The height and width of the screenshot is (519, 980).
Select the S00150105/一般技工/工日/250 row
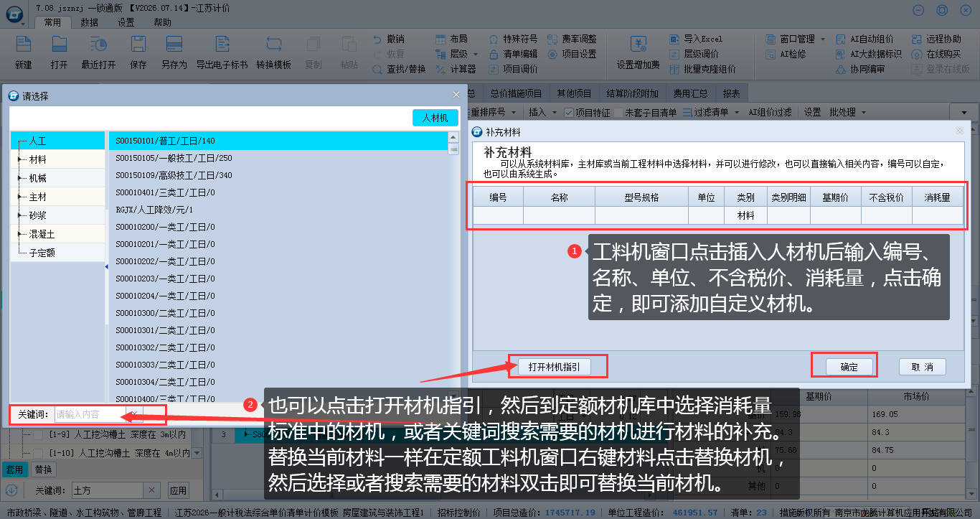point(278,158)
